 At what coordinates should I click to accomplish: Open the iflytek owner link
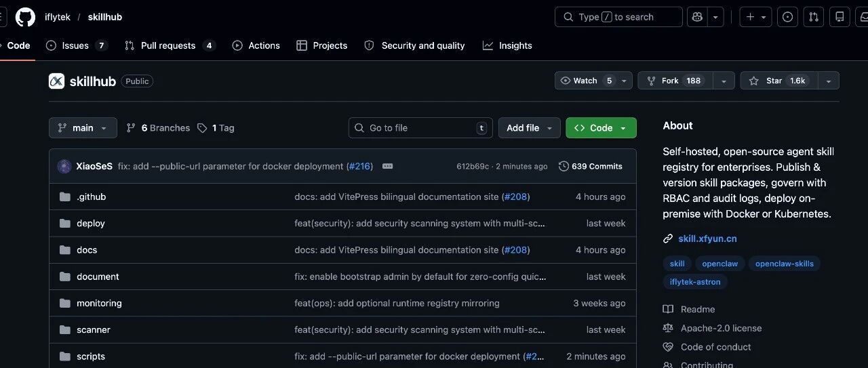(x=58, y=17)
